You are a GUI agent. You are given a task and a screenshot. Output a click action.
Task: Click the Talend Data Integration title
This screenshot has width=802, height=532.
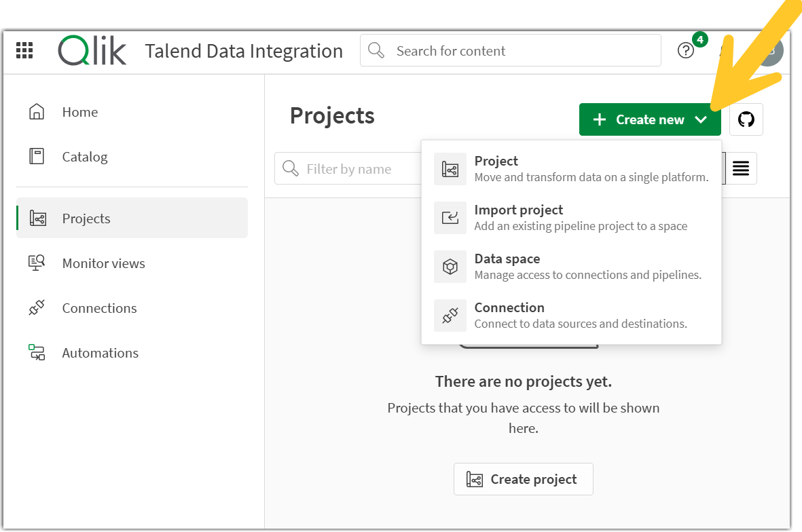coord(244,51)
